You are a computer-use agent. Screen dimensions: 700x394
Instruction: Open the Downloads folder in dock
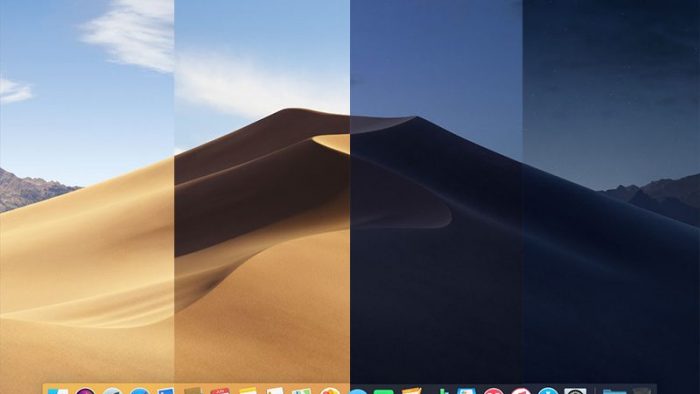click(615, 392)
